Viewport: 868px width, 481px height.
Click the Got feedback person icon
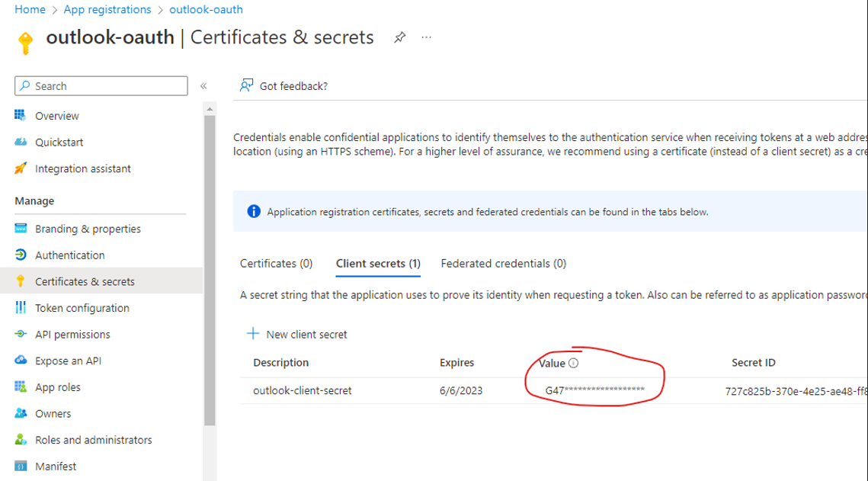click(246, 85)
